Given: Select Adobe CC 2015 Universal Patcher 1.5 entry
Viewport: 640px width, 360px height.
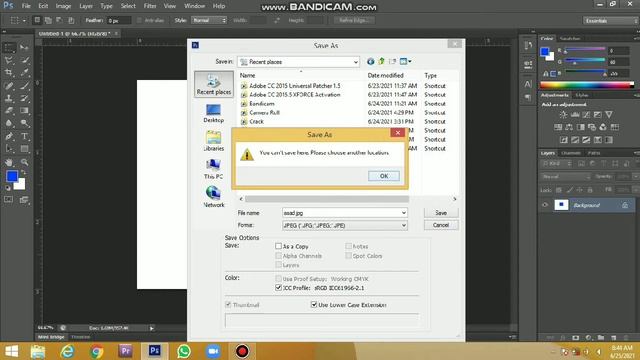Looking at the screenshot, I should (295, 86).
